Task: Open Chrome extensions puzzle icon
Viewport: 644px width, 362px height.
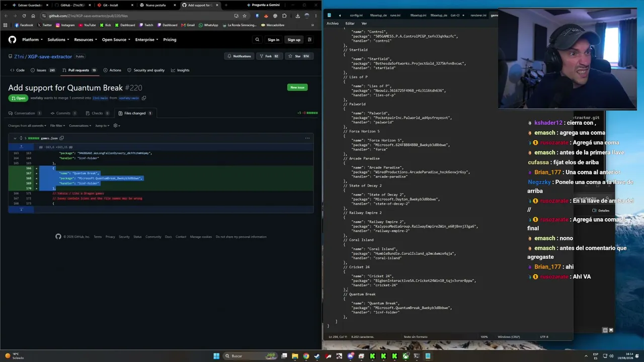Action: tap(284, 16)
